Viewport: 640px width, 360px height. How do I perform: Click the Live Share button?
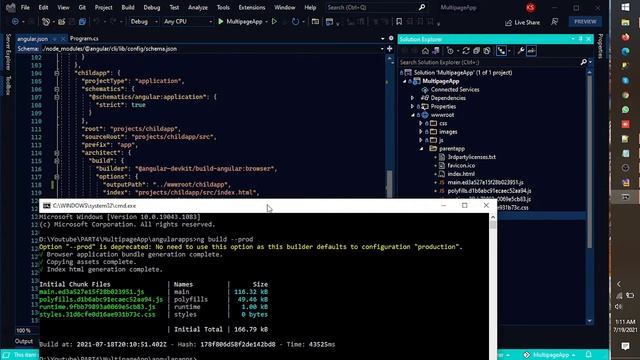522,22
